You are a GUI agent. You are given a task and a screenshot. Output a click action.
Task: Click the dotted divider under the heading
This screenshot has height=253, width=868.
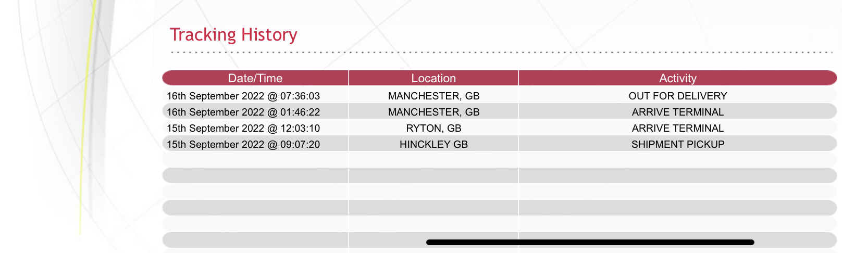(502, 52)
